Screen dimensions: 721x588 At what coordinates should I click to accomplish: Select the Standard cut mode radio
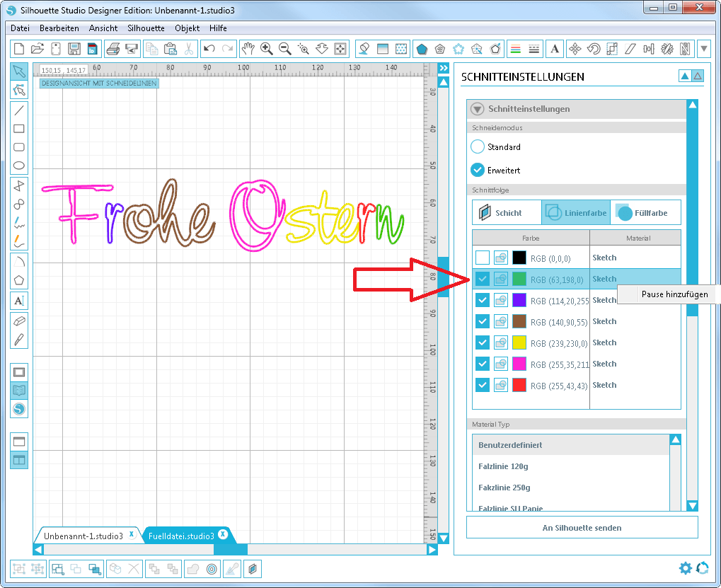pos(478,147)
